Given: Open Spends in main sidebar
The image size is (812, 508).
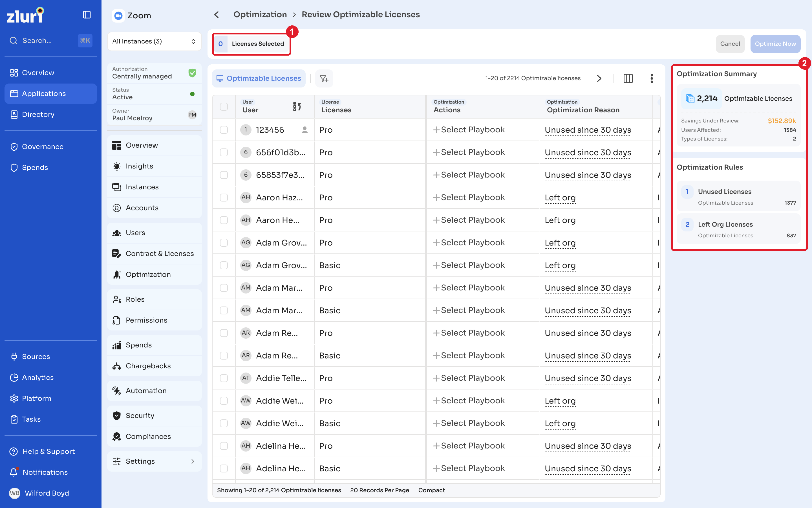Looking at the screenshot, I should (50, 167).
